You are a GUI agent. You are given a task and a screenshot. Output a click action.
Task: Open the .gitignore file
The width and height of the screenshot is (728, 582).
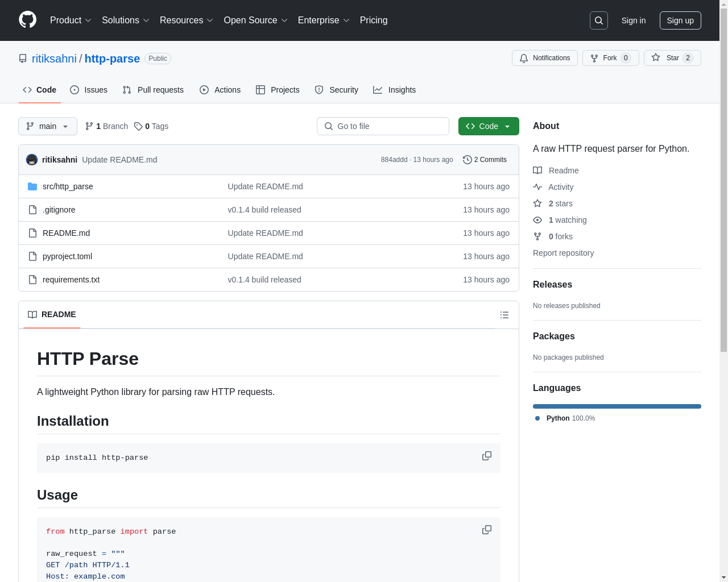pyautogui.click(x=59, y=210)
